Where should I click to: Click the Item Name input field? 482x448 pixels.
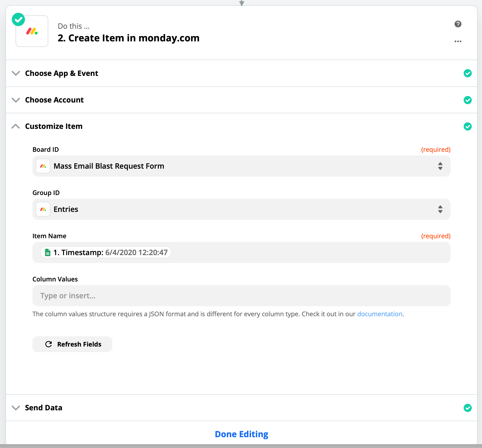pos(241,252)
